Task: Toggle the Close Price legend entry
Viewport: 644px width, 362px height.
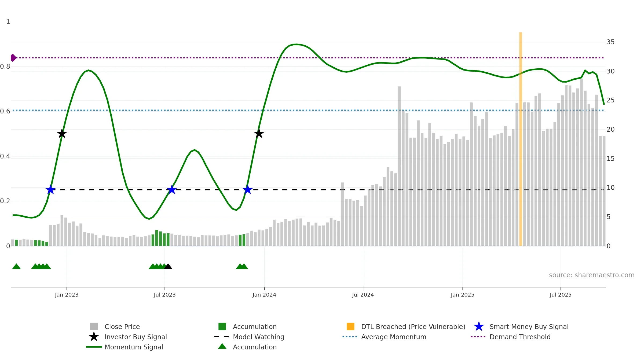Action: click(122, 327)
